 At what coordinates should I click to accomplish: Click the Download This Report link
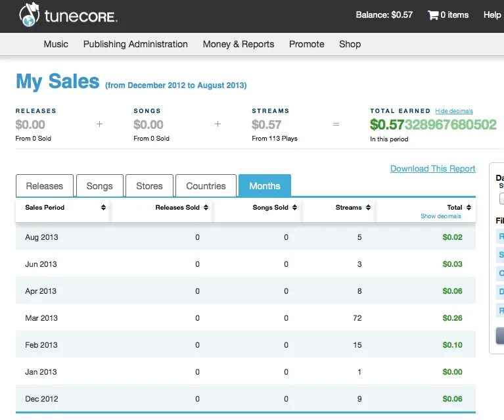click(432, 169)
